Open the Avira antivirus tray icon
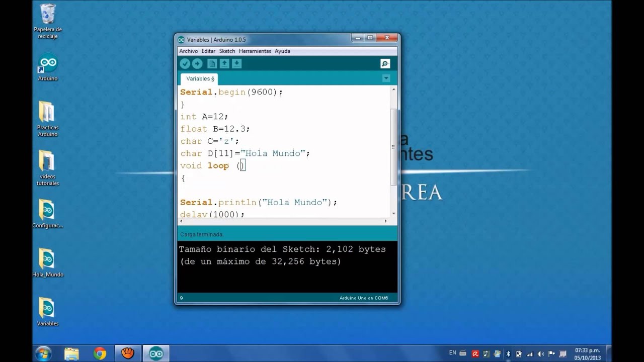Image resolution: width=644 pixels, height=362 pixels. (x=475, y=353)
